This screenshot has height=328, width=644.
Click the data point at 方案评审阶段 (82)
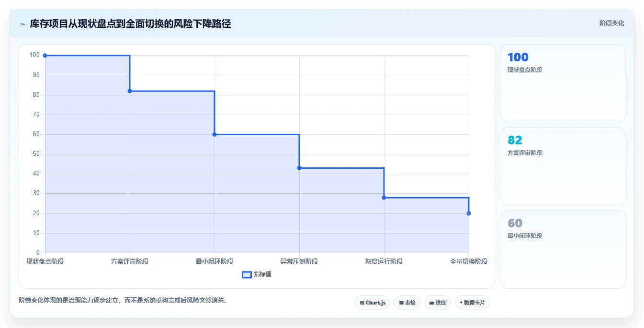(x=130, y=91)
